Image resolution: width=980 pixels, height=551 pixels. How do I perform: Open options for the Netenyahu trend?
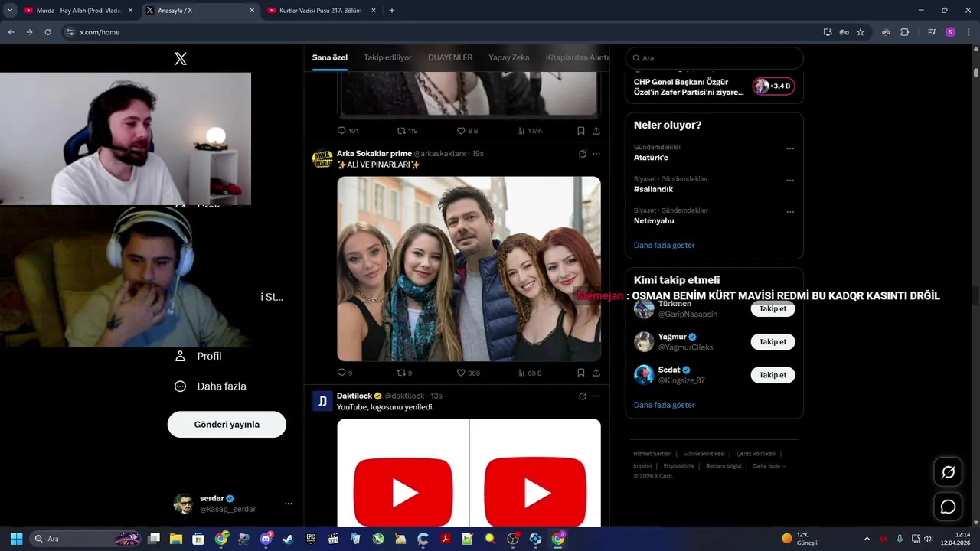790,211
